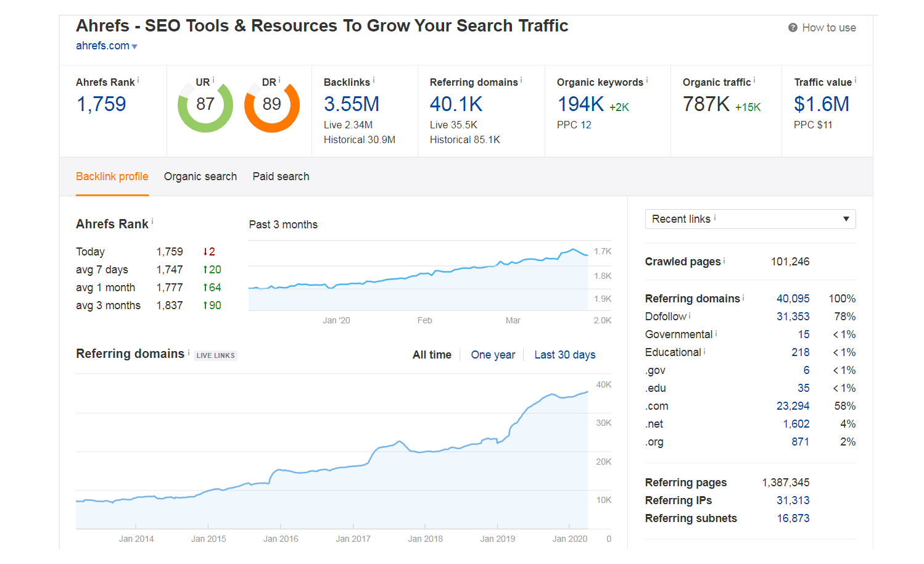Open the $1.6M traffic value figure

tap(822, 104)
